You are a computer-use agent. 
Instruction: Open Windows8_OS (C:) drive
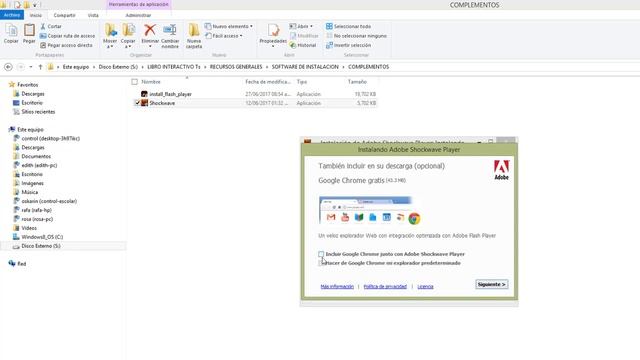pos(42,237)
